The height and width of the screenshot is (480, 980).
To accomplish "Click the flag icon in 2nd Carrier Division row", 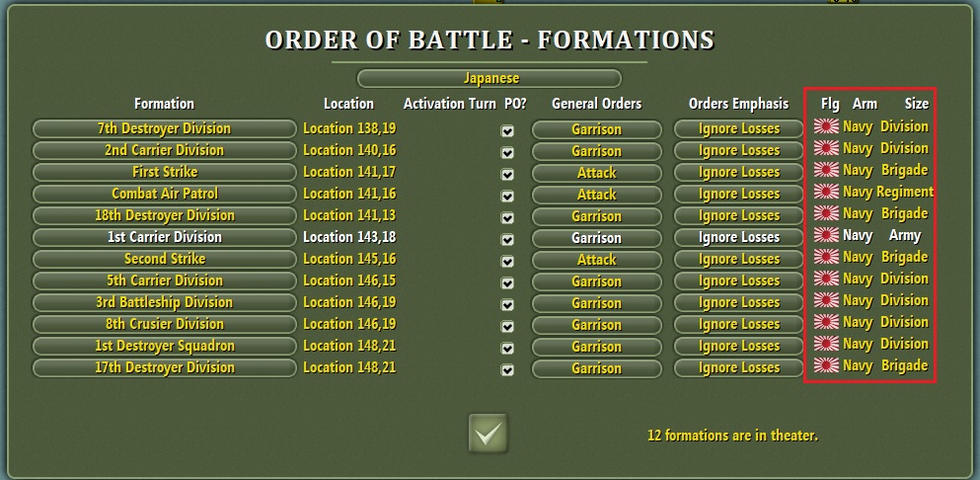I will point(826,148).
